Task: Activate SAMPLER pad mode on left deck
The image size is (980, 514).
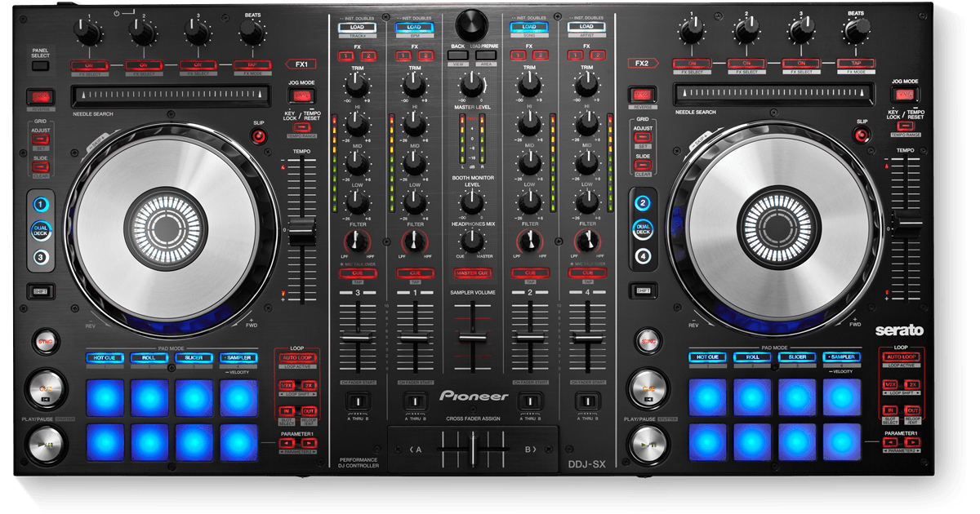Action: [238, 357]
